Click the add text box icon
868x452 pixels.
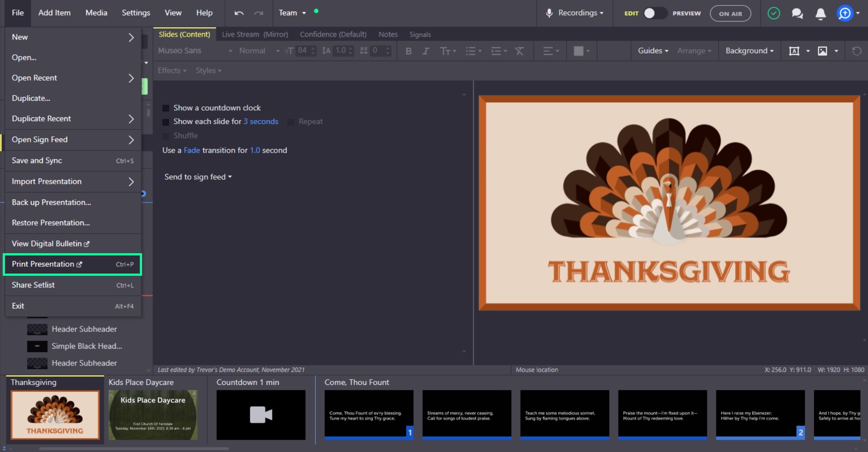(x=794, y=51)
